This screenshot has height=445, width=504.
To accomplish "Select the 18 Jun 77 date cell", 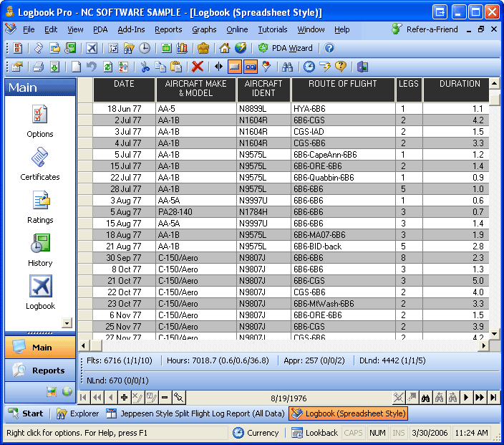I will tap(124, 109).
